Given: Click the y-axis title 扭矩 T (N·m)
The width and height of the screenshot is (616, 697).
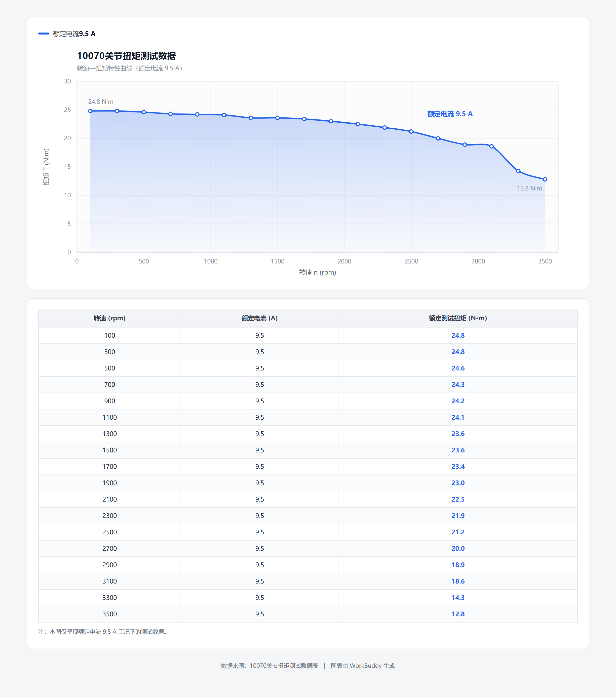Looking at the screenshot, I should click(46, 167).
